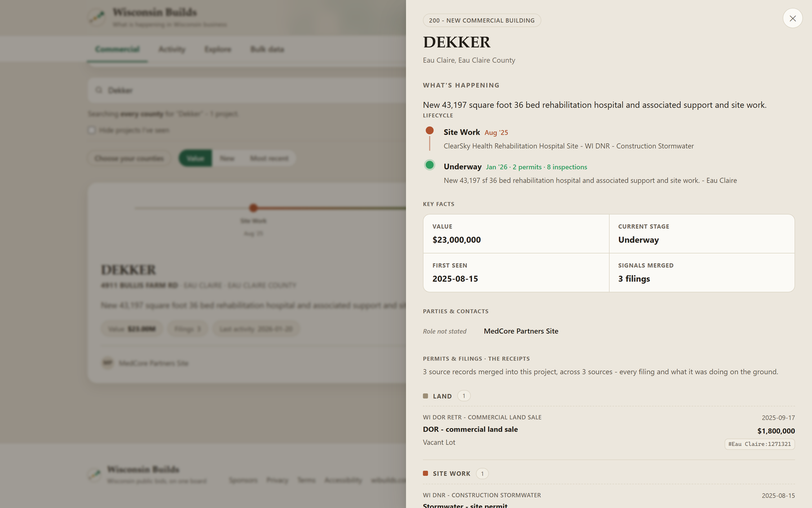Click the 2025-08-15 first seen date
Image resolution: width=812 pixels, height=508 pixels.
pyautogui.click(x=455, y=279)
